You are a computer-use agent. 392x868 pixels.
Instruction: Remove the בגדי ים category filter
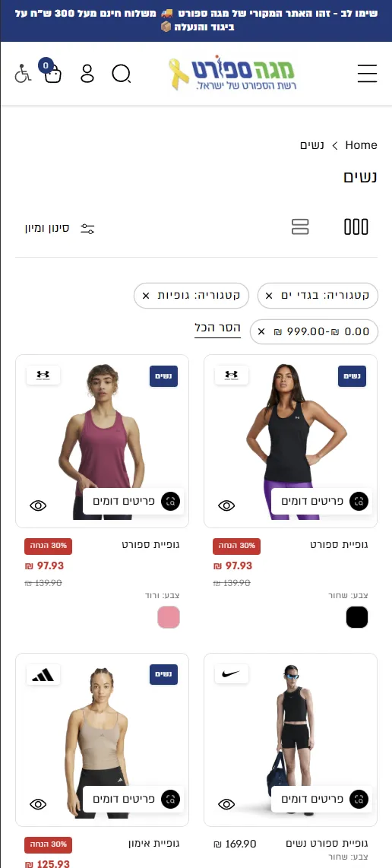[269, 296]
